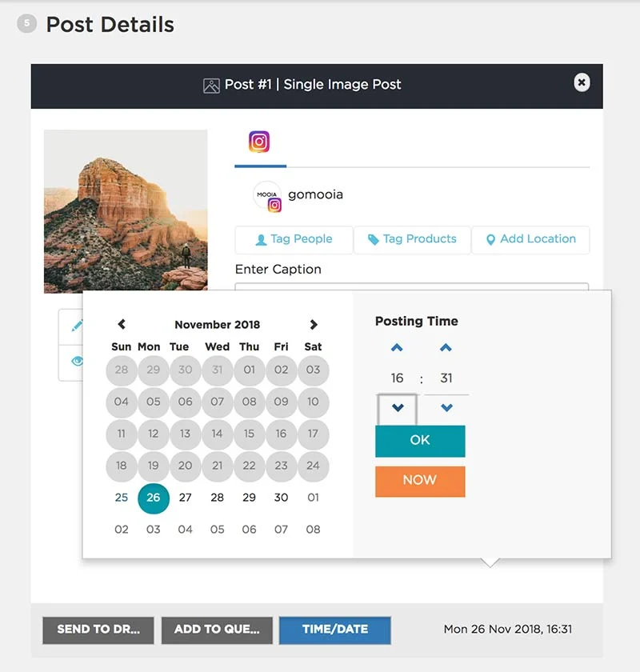Close the Post #1 panel
Screen dimensions: 640x672
click(x=582, y=82)
